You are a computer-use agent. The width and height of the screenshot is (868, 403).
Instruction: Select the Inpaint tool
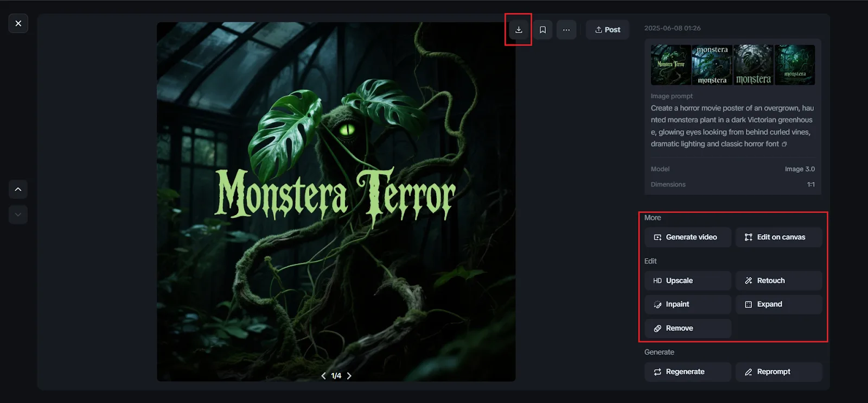[x=687, y=305]
